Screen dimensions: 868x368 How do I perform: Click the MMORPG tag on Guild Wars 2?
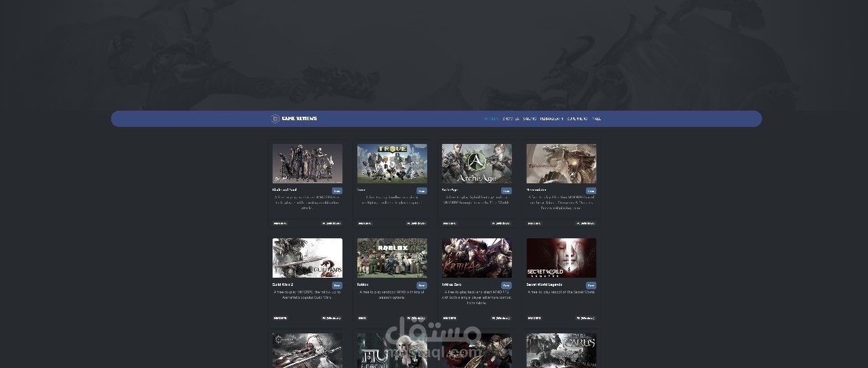click(280, 318)
